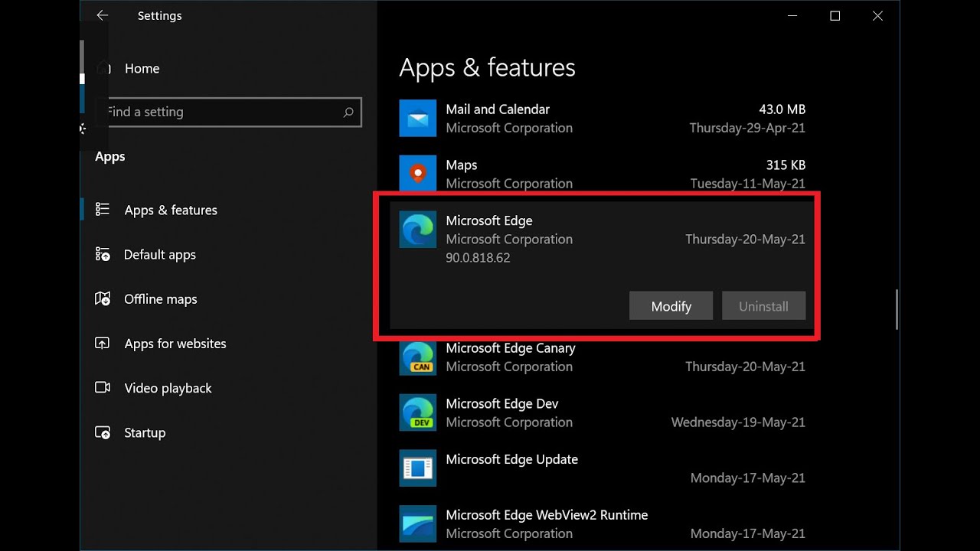Open the Startup section
The height and width of the screenshot is (551, 980).
click(145, 432)
